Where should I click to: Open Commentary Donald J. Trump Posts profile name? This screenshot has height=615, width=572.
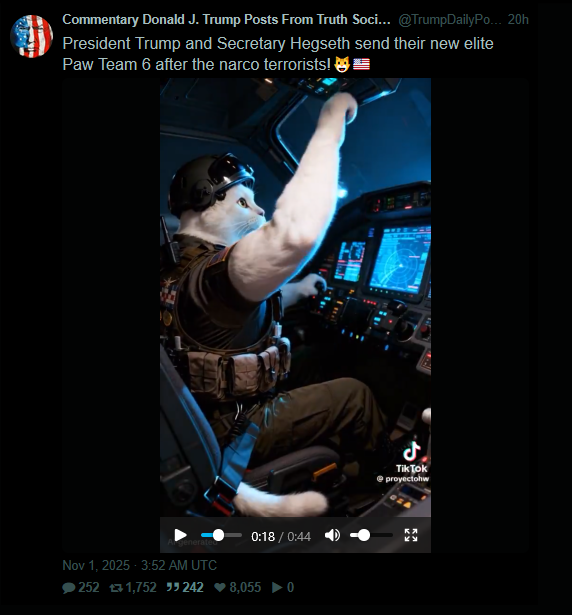pos(226,20)
